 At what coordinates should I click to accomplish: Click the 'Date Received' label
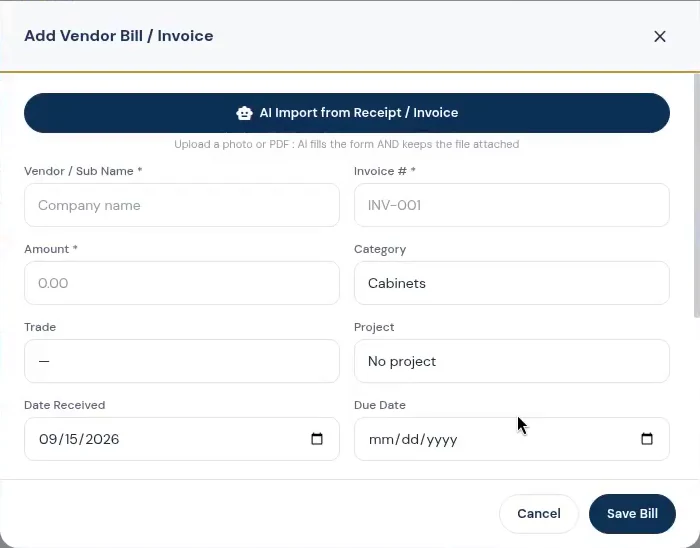click(65, 405)
